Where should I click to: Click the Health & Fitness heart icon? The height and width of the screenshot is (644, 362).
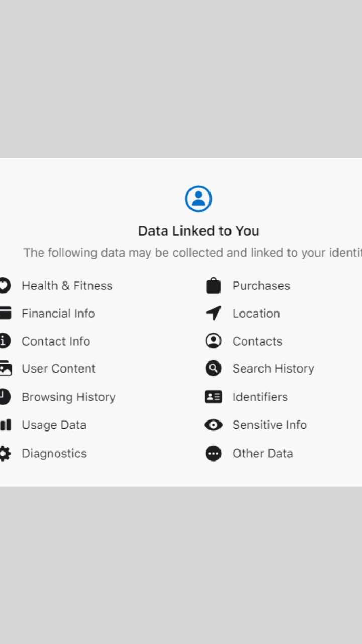point(4,286)
